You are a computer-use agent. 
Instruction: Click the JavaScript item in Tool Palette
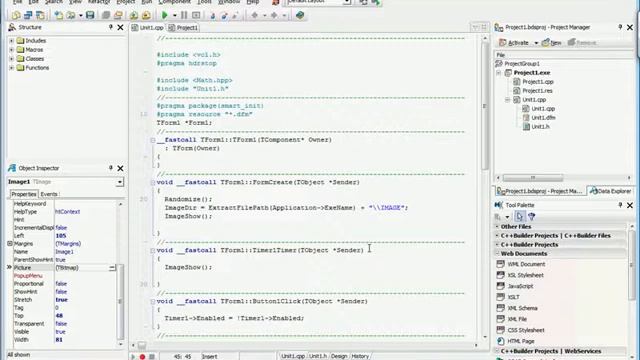pos(520,286)
